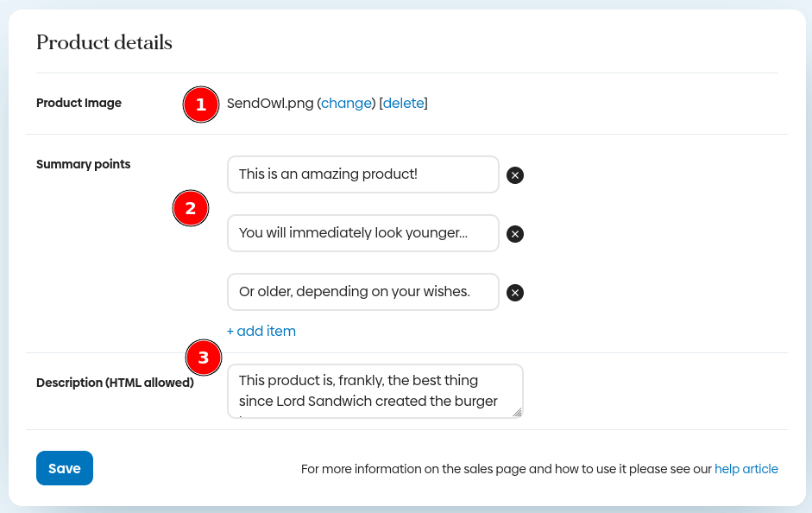Open the help article link

tap(746, 469)
